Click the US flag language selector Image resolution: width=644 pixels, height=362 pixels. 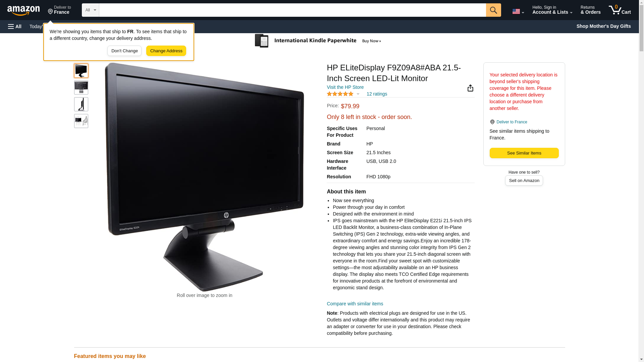[518, 11]
